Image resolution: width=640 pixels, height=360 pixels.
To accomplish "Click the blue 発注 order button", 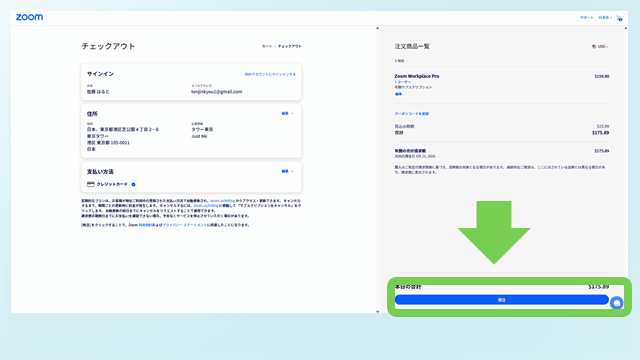I will tap(502, 300).
